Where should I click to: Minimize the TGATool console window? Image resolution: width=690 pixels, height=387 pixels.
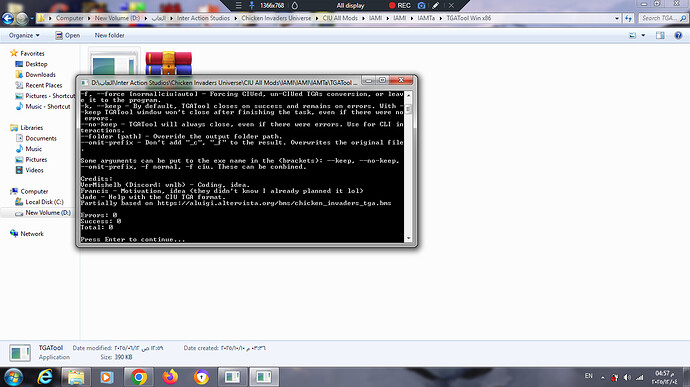pos(369,80)
